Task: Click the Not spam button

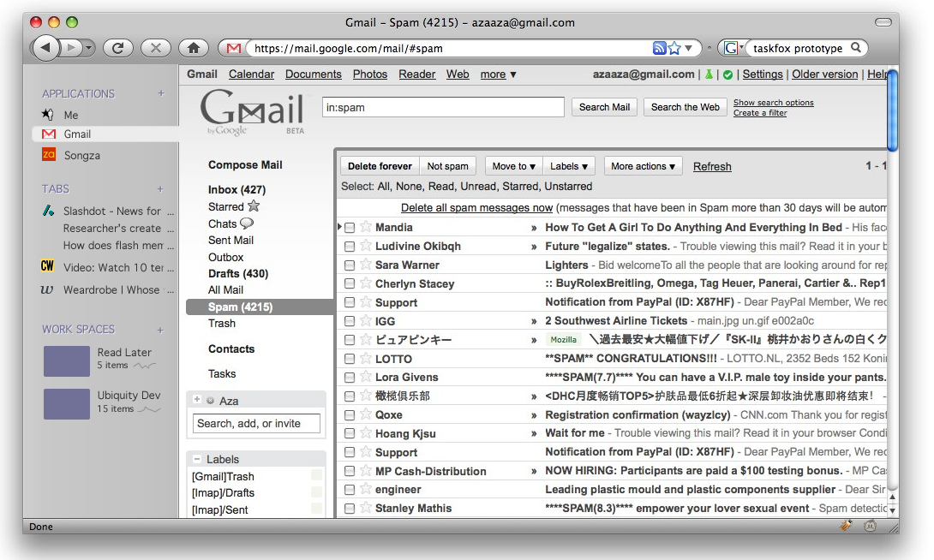Action: click(x=447, y=166)
